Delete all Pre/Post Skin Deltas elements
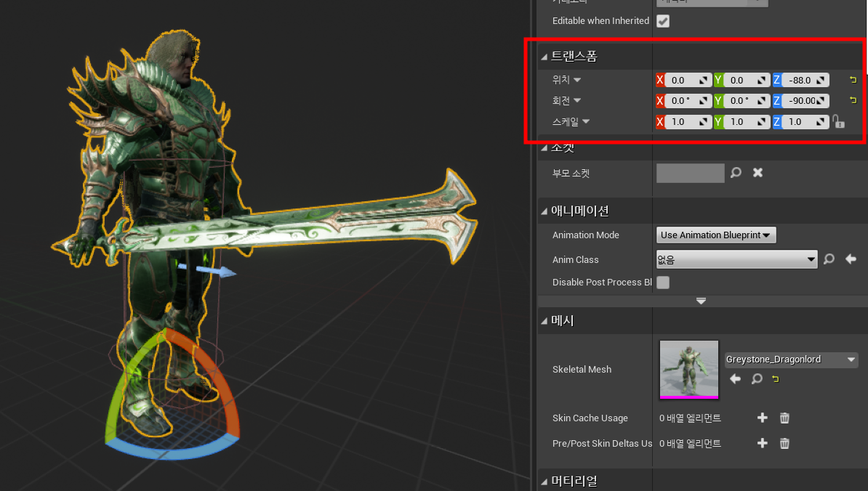The width and height of the screenshot is (868, 491). [784, 444]
